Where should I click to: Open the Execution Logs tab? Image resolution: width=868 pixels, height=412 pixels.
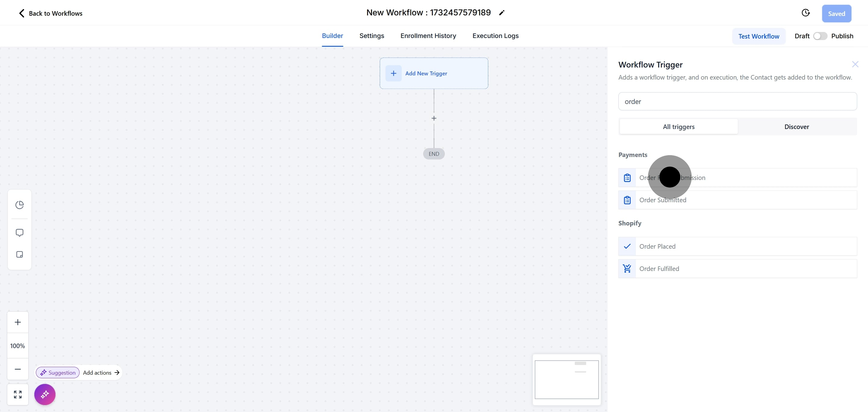[x=495, y=36]
